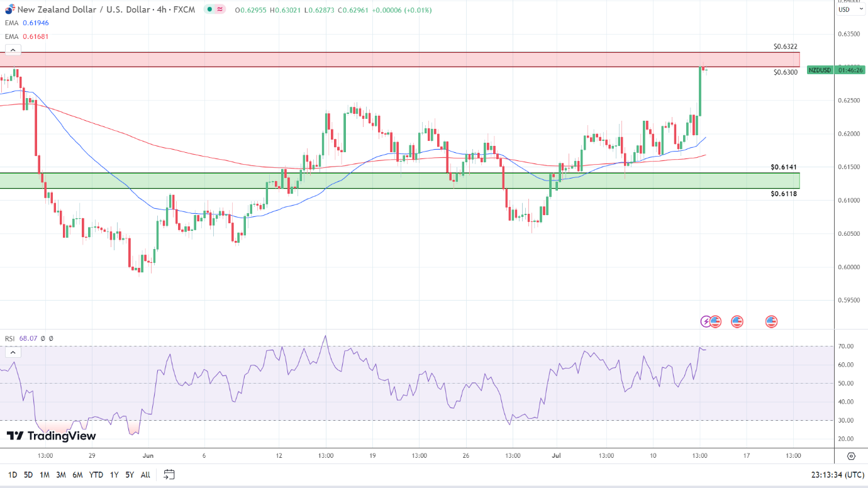Image resolution: width=868 pixels, height=488 pixels.
Task: Click the $0.6300 price label
Action: tap(786, 72)
